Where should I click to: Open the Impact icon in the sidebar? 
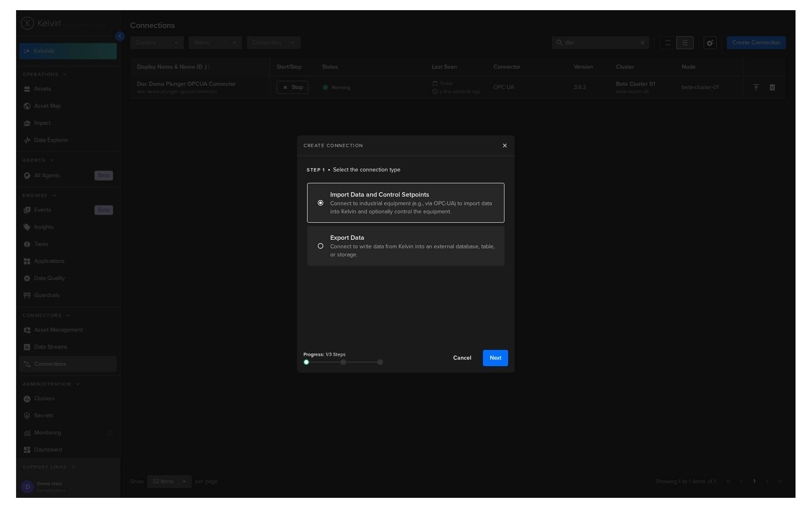27,123
